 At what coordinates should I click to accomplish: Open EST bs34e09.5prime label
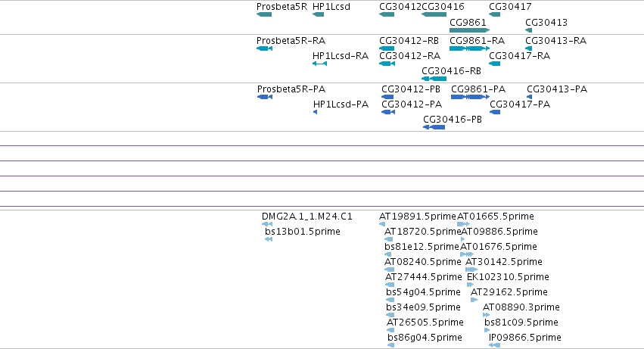tap(424, 307)
